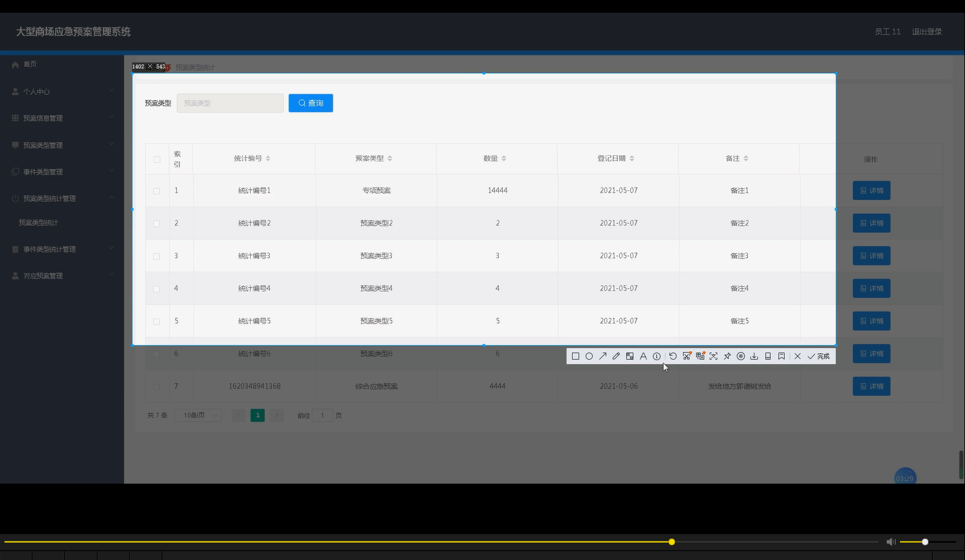This screenshot has width=965, height=560.
Task: Click the 专项预案 cell in row 1
Action: point(377,190)
